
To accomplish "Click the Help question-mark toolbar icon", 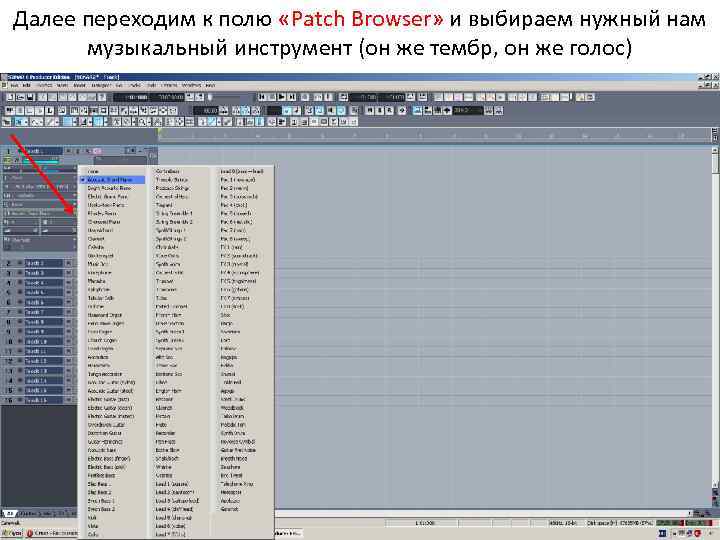I will click(x=102, y=97).
